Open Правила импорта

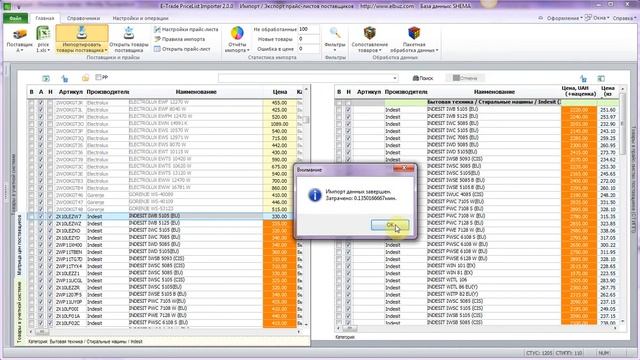tap(180, 39)
